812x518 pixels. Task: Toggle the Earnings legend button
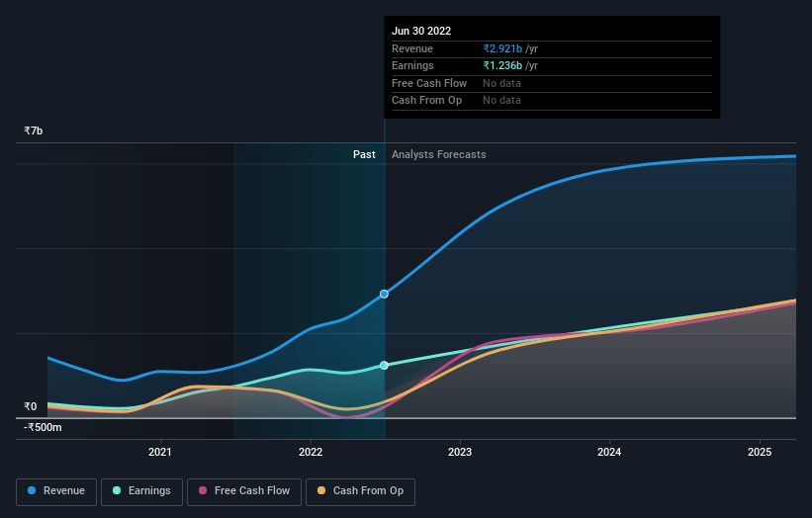click(x=141, y=491)
